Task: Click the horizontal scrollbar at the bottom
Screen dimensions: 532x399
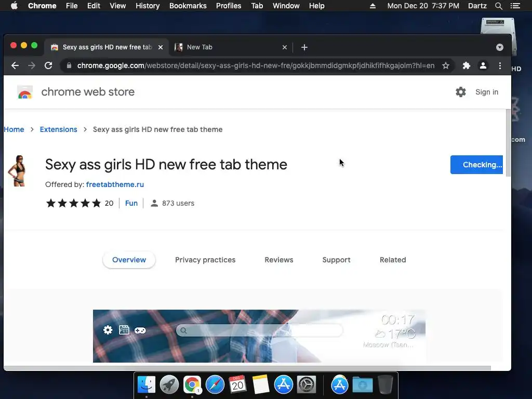Action: 247,368
